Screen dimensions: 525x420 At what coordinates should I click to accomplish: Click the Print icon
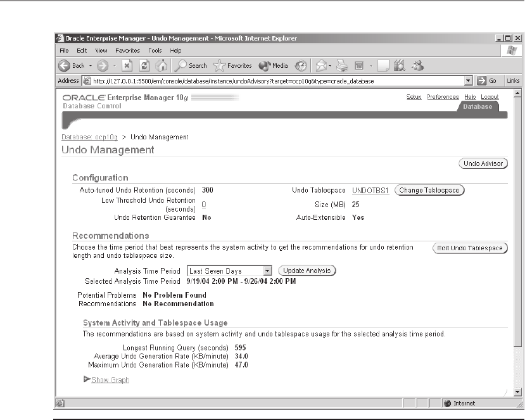[x=342, y=66]
